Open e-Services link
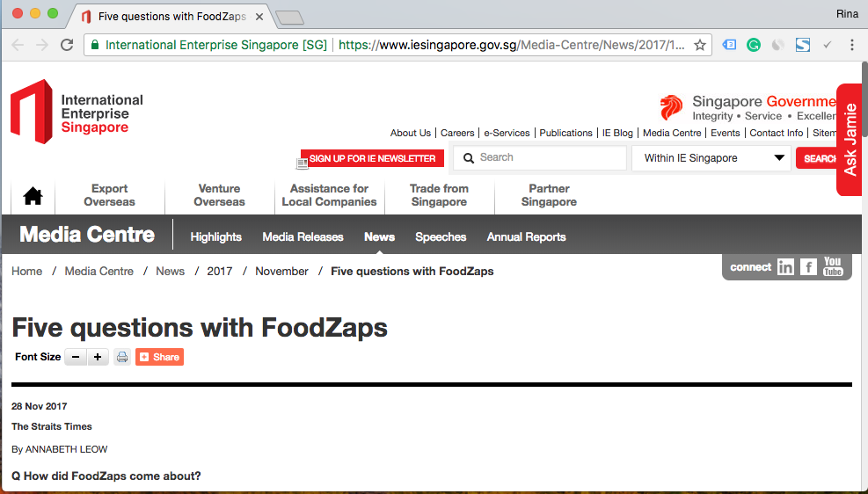Screen dimensions: 868x494 (507, 133)
